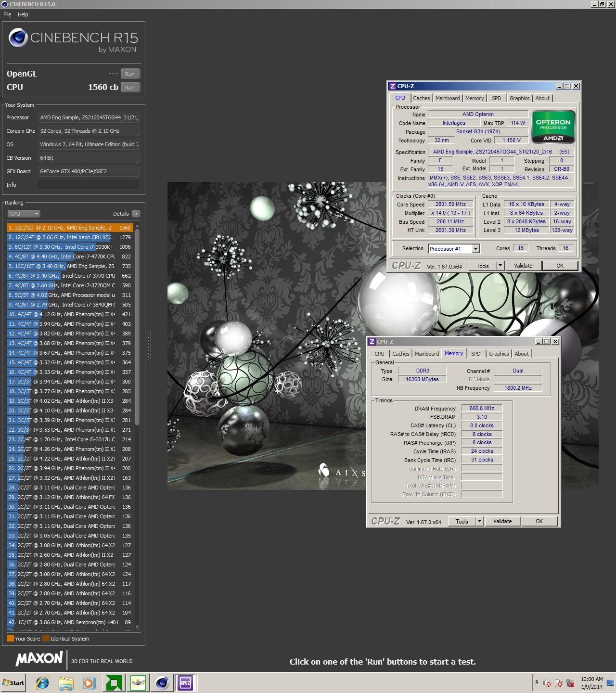Open Windows Explorer folder icon in taskbar

click(x=66, y=682)
